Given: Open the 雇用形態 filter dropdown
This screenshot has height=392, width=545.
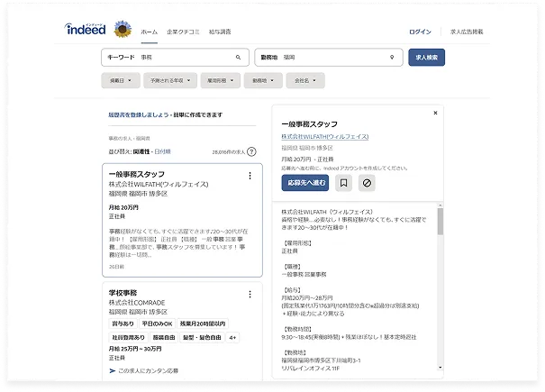Looking at the screenshot, I should pyautogui.click(x=220, y=80).
